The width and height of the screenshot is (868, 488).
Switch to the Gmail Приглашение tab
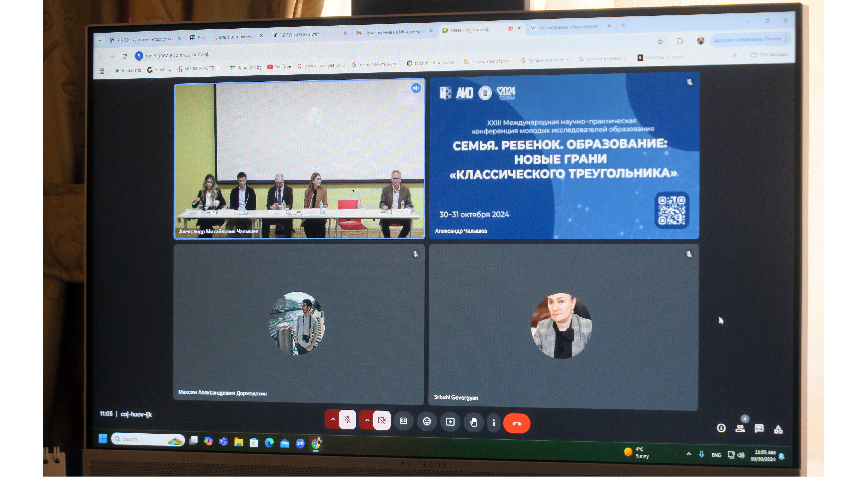coord(393,32)
